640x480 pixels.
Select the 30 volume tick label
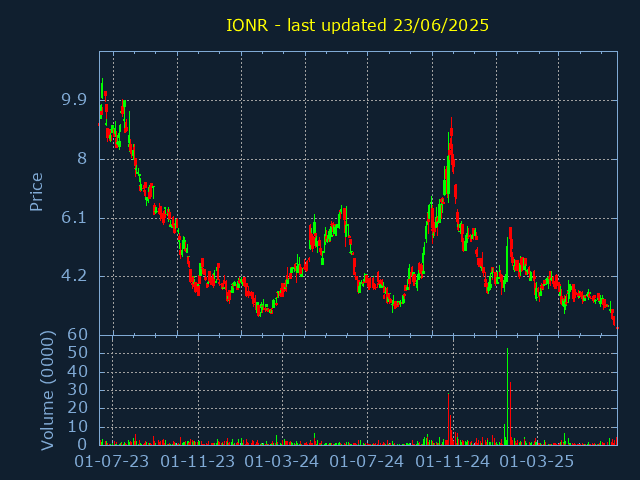pos(78,390)
